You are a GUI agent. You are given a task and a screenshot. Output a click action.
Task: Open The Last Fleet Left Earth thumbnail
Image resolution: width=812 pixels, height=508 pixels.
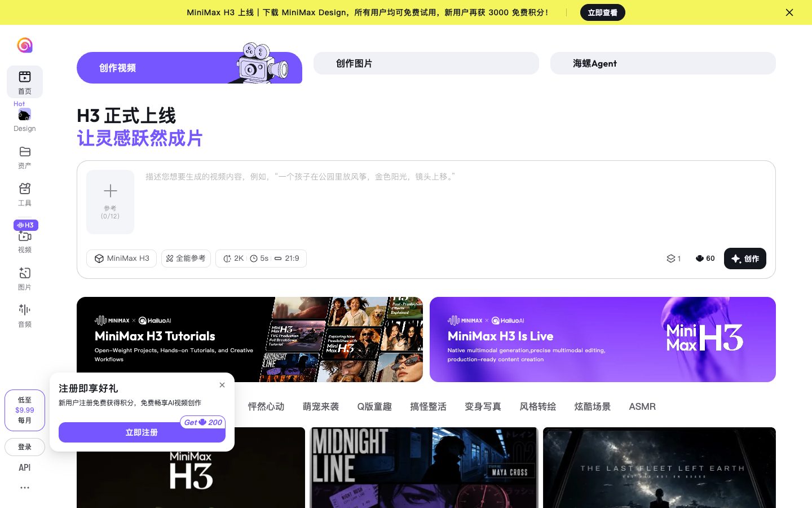(659, 468)
